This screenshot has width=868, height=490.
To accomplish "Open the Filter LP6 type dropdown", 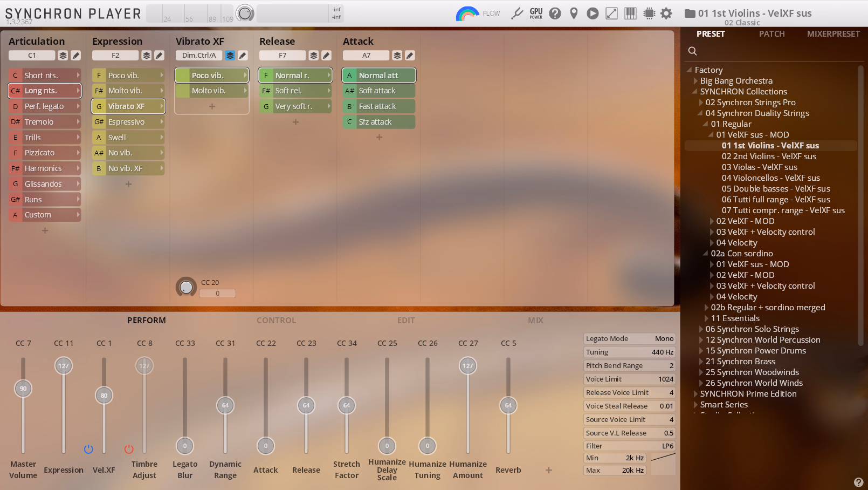I will click(x=630, y=446).
